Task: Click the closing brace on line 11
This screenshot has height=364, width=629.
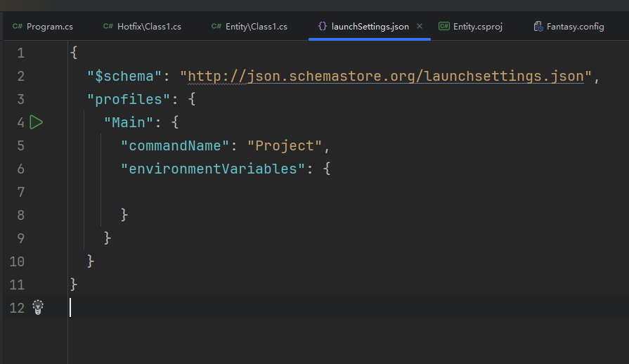Action: tap(74, 285)
